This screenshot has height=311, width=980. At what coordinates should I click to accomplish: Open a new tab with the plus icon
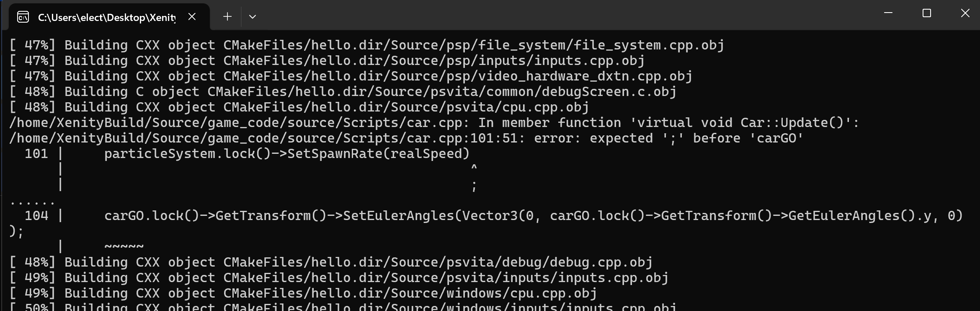(x=227, y=16)
